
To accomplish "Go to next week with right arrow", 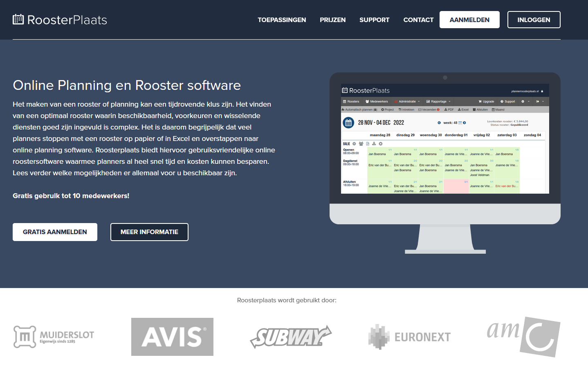I will click(465, 123).
